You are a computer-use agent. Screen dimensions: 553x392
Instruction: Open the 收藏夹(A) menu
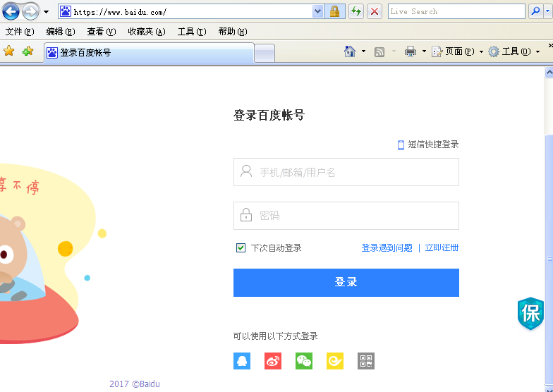coord(147,32)
